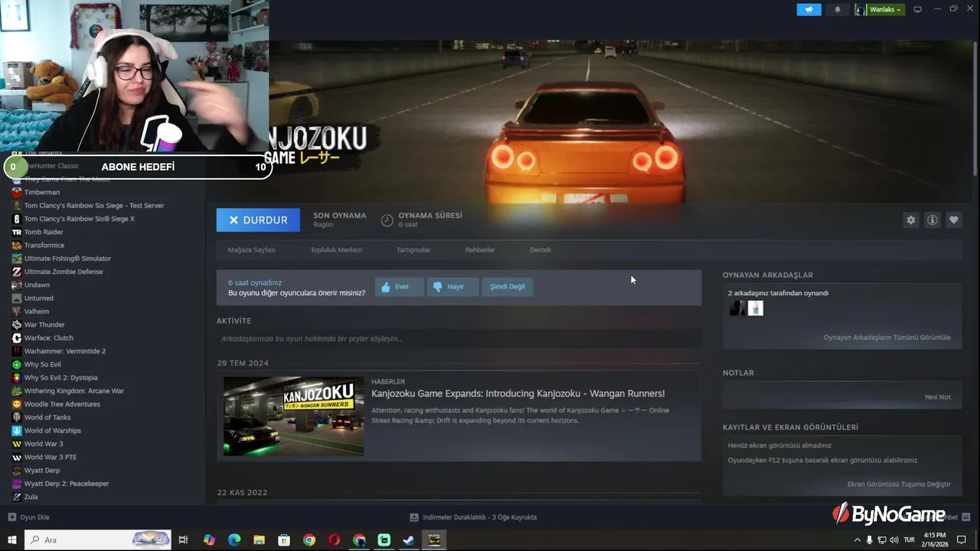Click the second friend avatar
The width and height of the screenshot is (980, 551).
click(756, 308)
